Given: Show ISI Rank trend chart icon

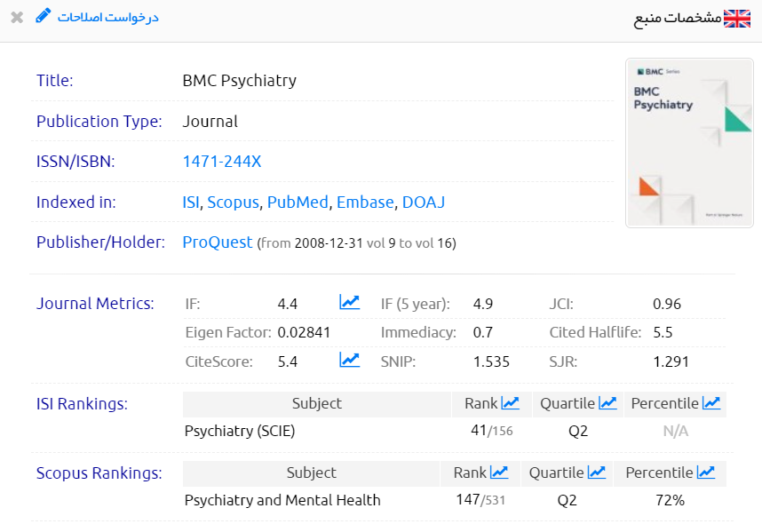Looking at the screenshot, I should [x=510, y=403].
